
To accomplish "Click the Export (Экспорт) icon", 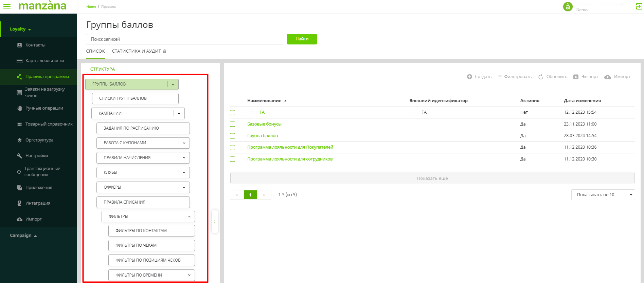I will 576,77.
